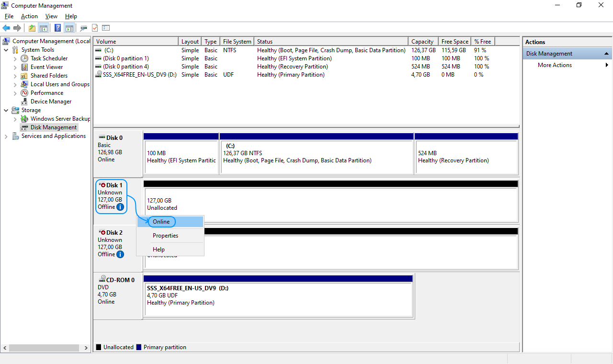The image size is (613, 364).
Task: Select the 126,37 GB NTFS (C:) partition block
Action: (x=317, y=154)
